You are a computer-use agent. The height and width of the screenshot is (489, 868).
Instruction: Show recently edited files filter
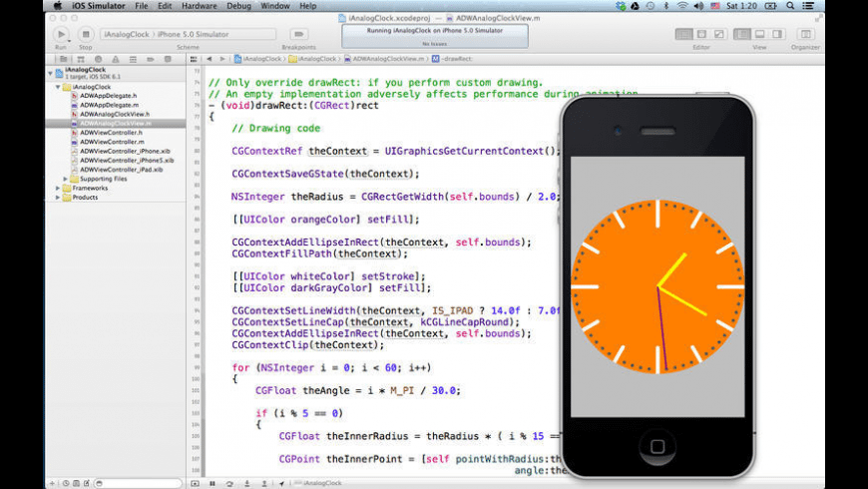tap(65, 483)
